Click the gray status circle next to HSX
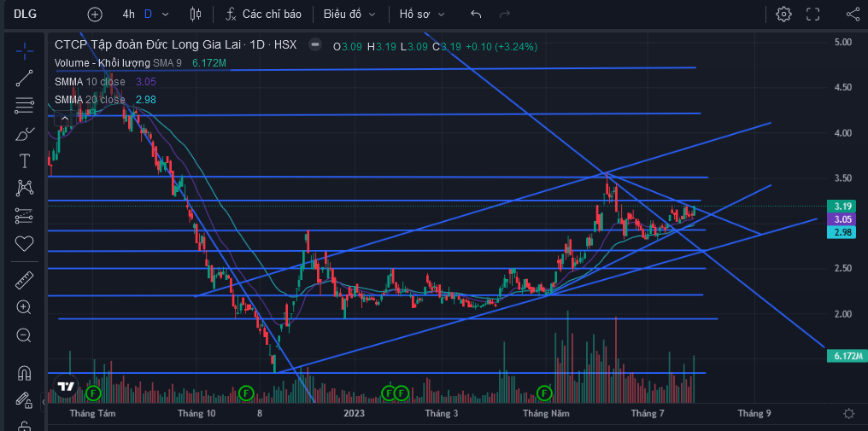 pyautogui.click(x=315, y=45)
